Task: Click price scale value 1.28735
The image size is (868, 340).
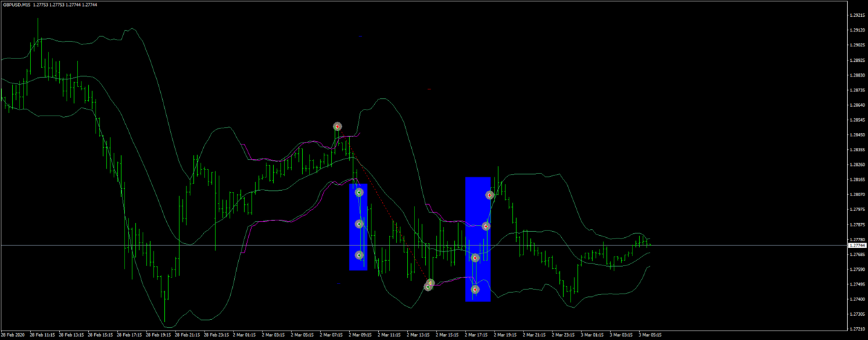Action: (x=857, y=90)
